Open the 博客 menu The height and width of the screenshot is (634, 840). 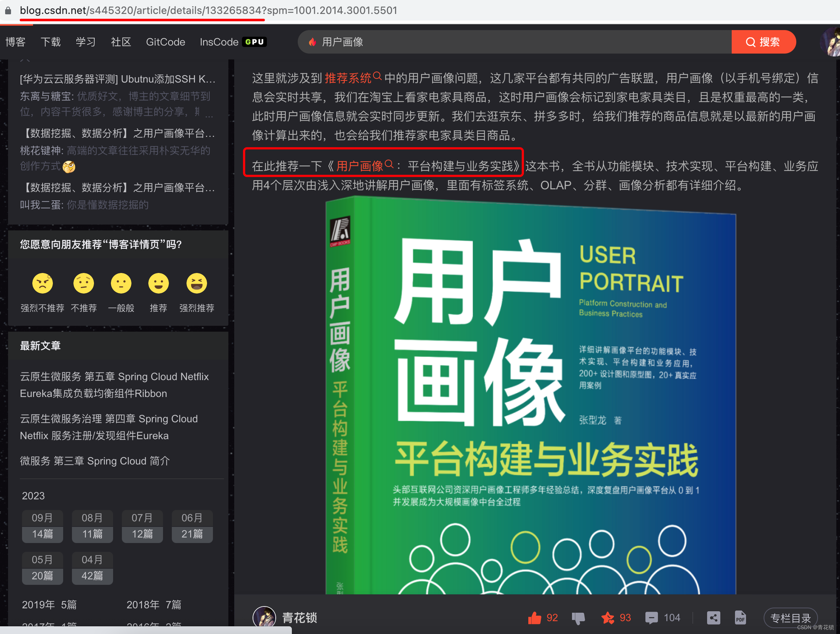point(15,42)
